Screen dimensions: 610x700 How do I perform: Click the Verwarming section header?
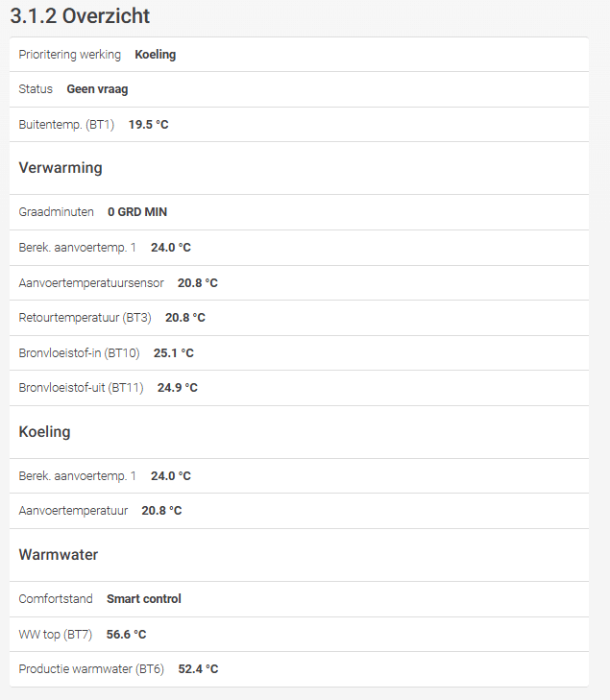pyautogui.click(x=61, y=168)
